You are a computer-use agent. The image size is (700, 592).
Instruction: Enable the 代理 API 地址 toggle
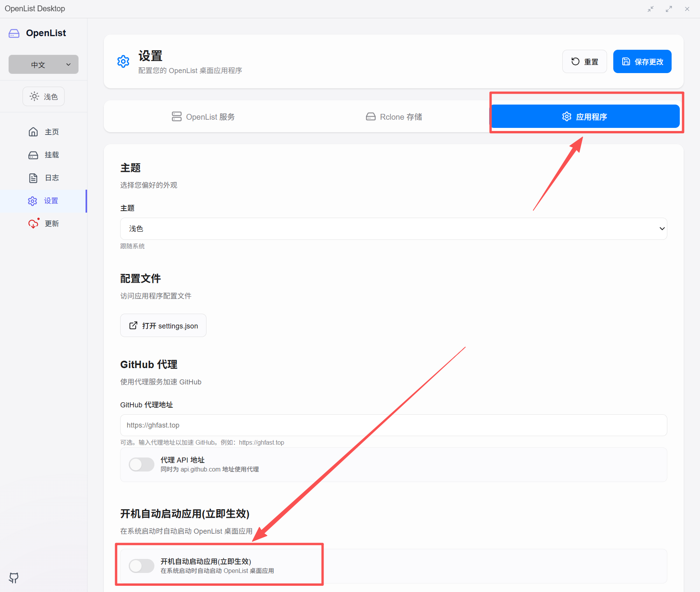pos(142,465)
